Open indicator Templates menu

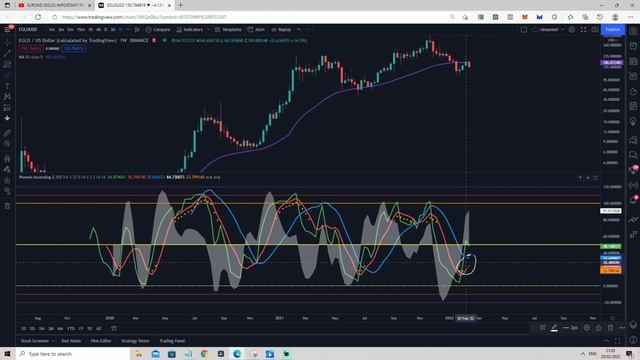(228, 30)
